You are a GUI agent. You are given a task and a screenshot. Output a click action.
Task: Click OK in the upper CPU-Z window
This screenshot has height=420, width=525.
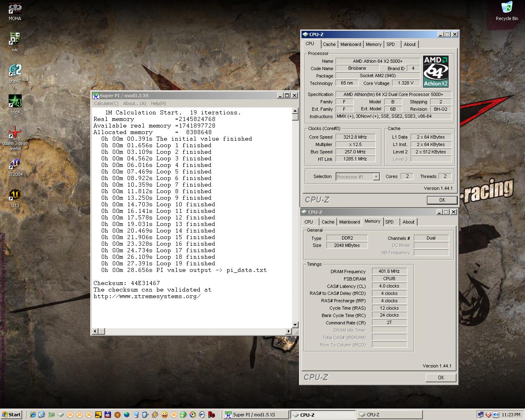click(442, 200)
